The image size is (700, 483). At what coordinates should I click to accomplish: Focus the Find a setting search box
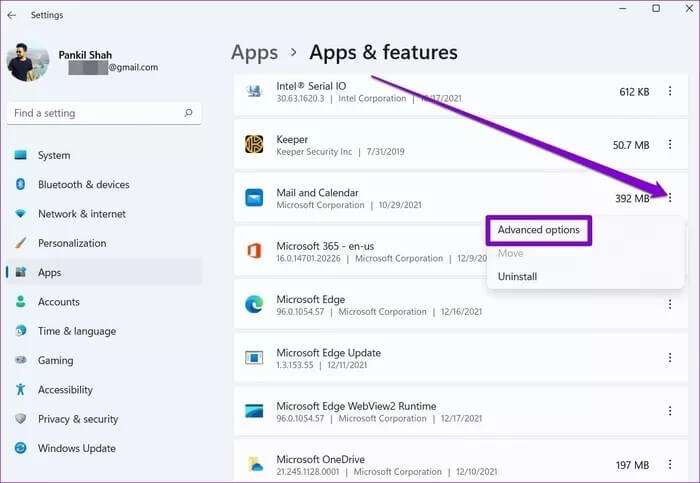[104, 113]
